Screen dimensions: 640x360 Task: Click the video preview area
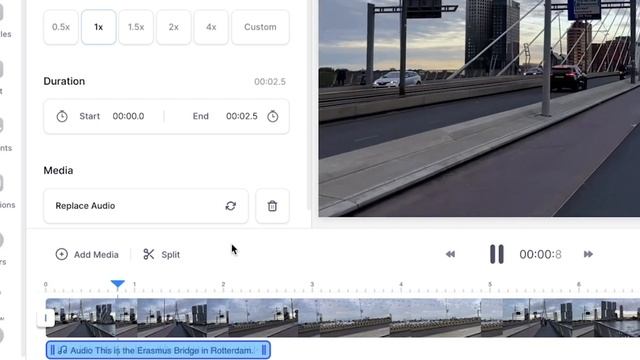coord(479,108)
